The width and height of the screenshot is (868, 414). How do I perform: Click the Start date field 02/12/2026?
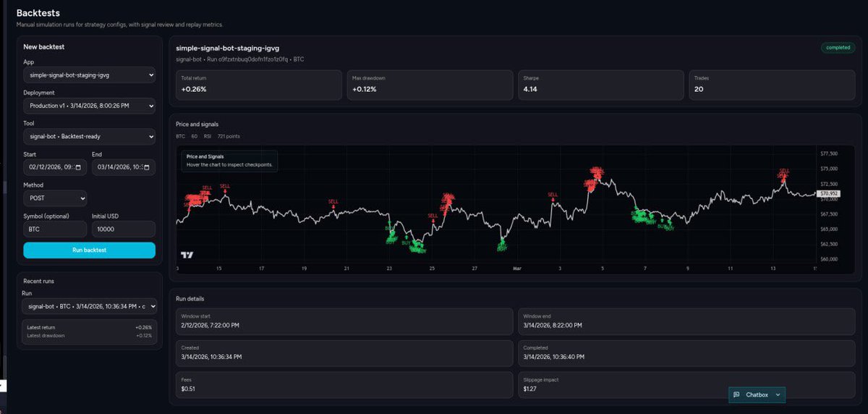click(x=55, y=167)
